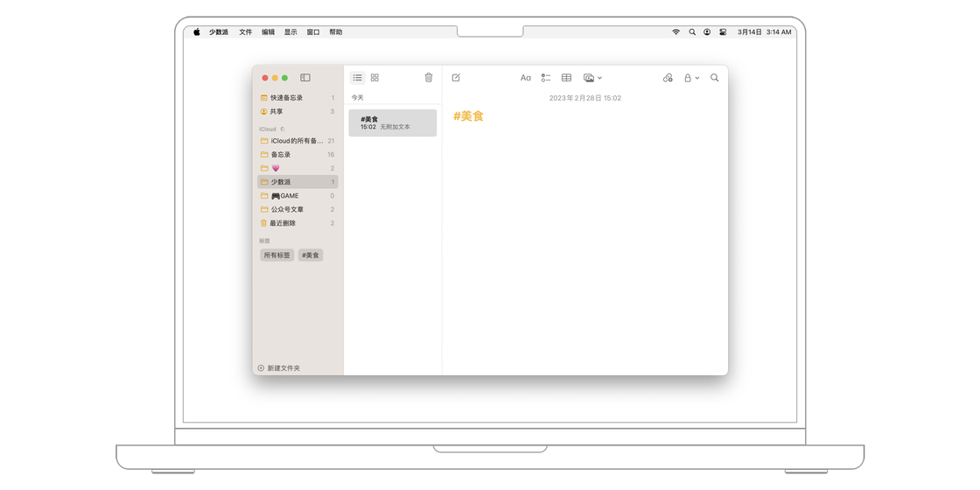Viewport: 980px width, 490px height.
Task: Search notes with magnifier icon
Action: (714, 78)
